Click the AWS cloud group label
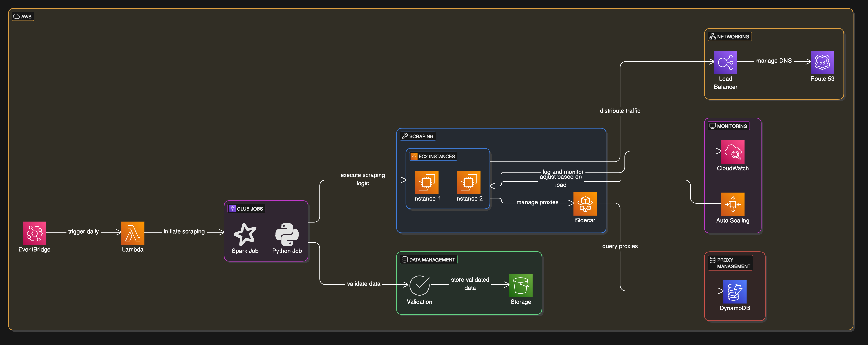 coord(23,16)
